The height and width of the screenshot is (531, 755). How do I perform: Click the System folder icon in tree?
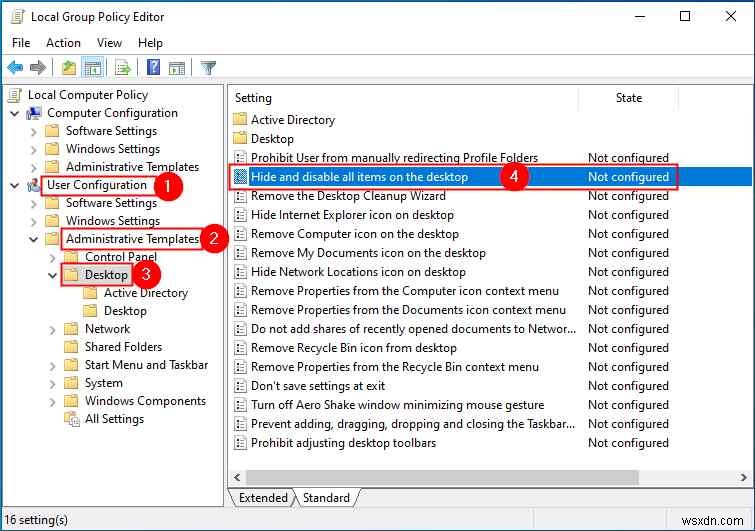[x=71, y=383]
